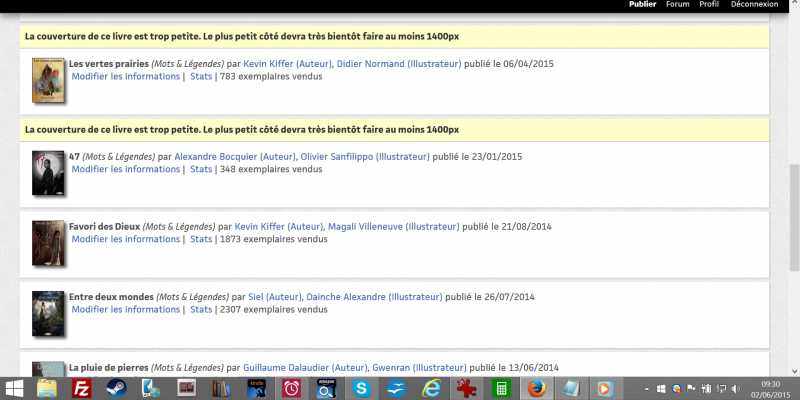Open the Publier menu item
This screenshot has width=800, height=400.
[642, 5]
